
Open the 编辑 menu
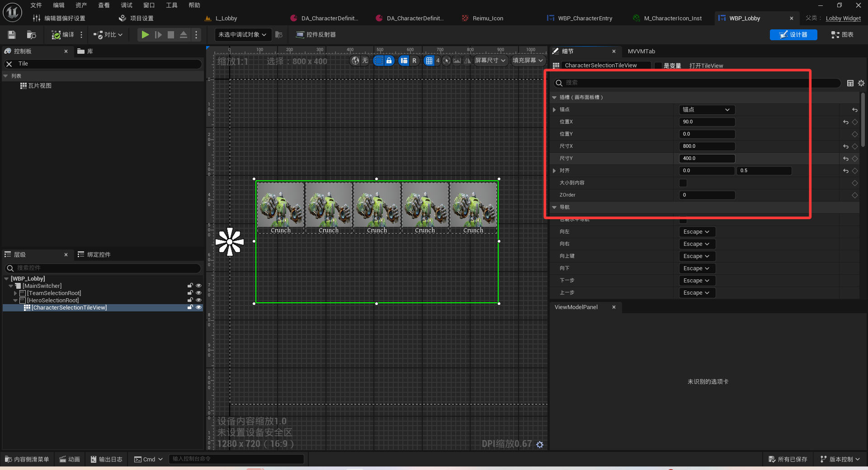[59, 5]
